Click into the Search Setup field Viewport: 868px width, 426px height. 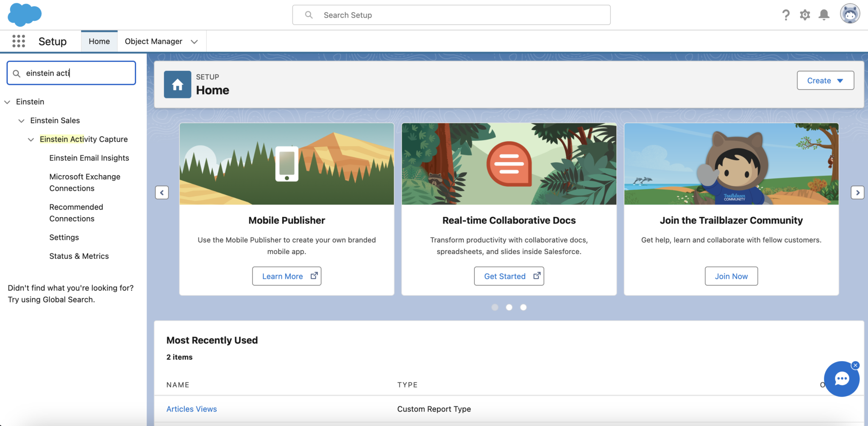(x=451, y=15)
